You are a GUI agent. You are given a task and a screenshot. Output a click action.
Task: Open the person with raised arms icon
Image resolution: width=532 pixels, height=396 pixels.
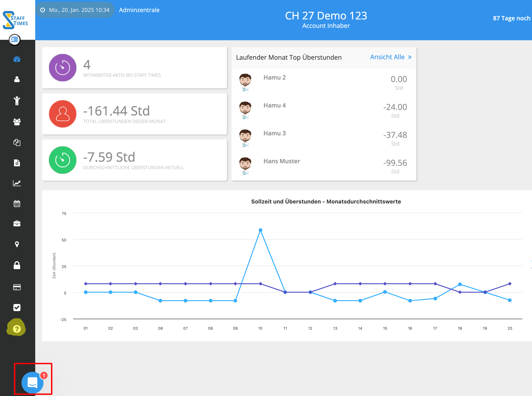(x=17, y=101)
